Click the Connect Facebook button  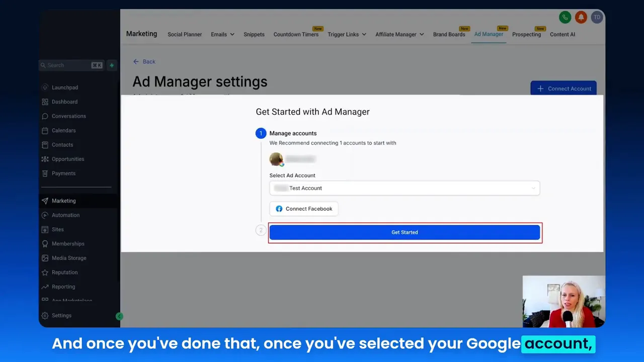pyautogui.click(x=304, y=209)
